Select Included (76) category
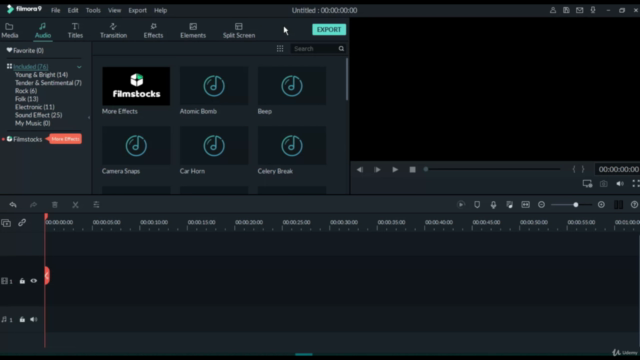The image size is (640, 360). point(31,67)
